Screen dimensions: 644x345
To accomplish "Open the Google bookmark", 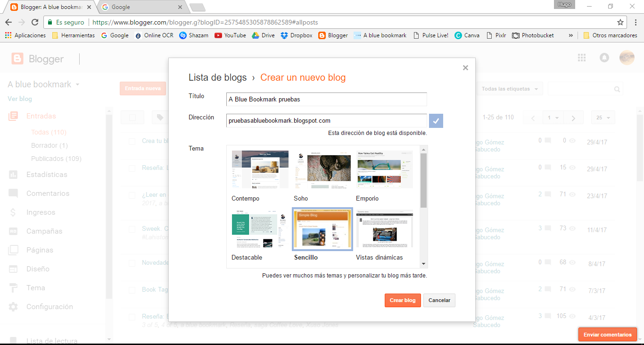I will (115, 35).
